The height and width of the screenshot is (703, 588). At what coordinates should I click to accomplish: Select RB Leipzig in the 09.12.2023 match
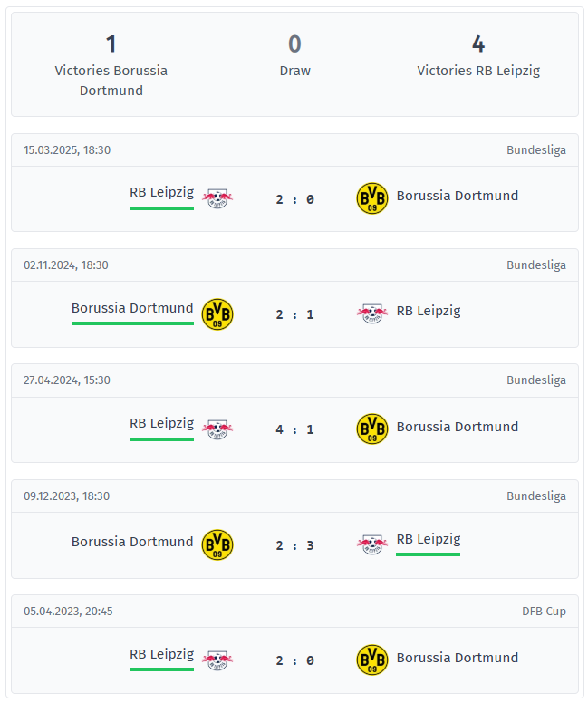(x=428, y=539)
